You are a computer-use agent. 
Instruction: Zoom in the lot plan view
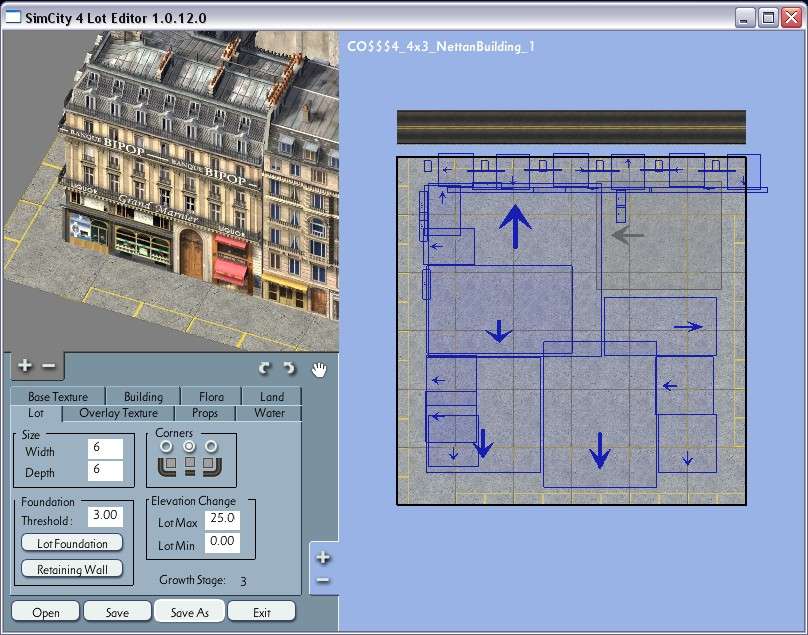pyautogui.click(x=323, y=557)
